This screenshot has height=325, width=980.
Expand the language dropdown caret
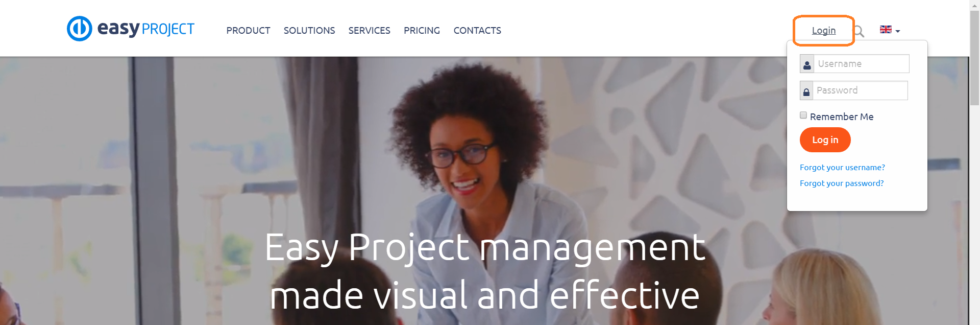(898, 31)
